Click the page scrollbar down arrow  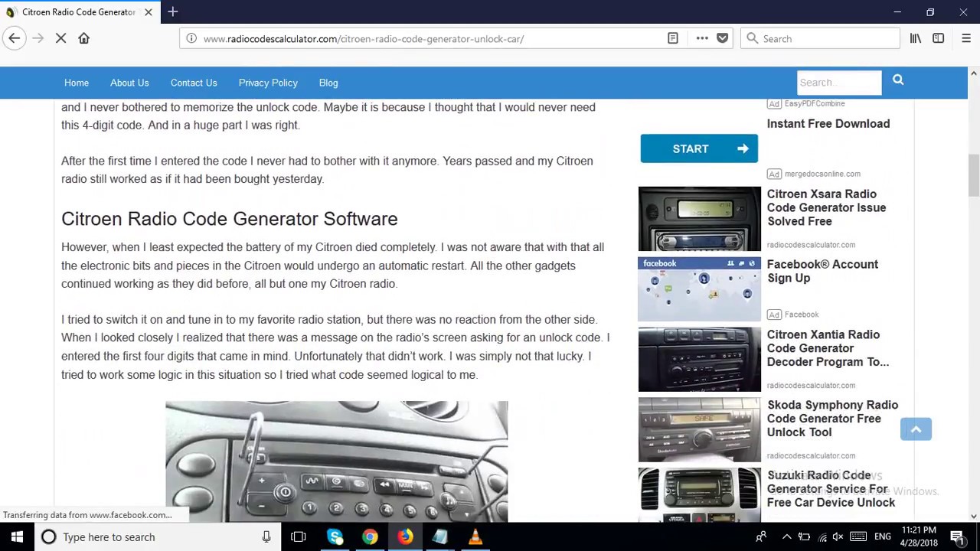[x=973, y=517]
